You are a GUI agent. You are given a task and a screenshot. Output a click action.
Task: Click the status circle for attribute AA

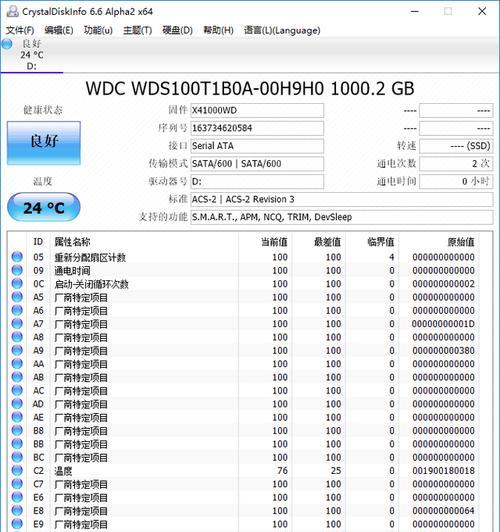(x=17, y=363)
